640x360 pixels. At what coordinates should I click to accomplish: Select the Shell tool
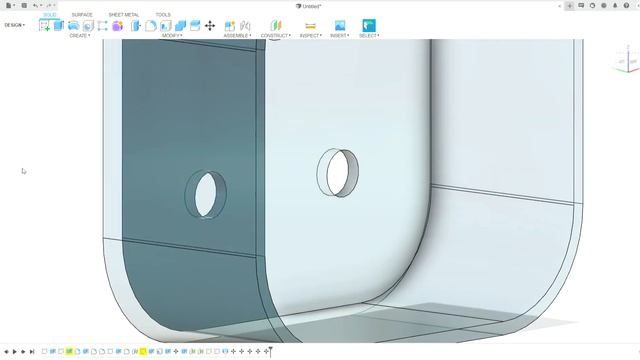point(165,26)
